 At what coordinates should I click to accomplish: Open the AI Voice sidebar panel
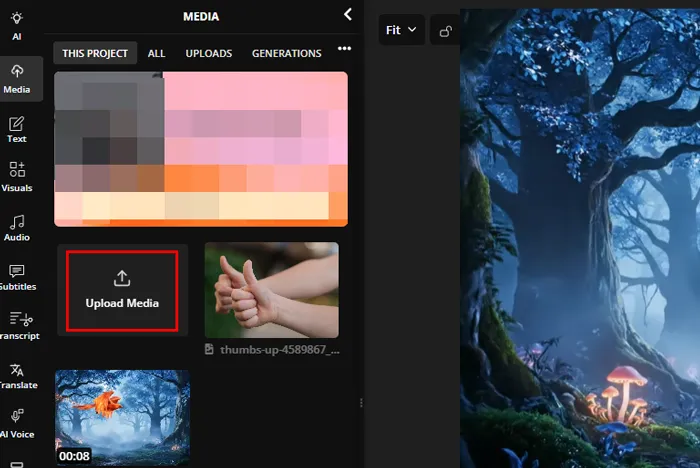click(17, 424)
